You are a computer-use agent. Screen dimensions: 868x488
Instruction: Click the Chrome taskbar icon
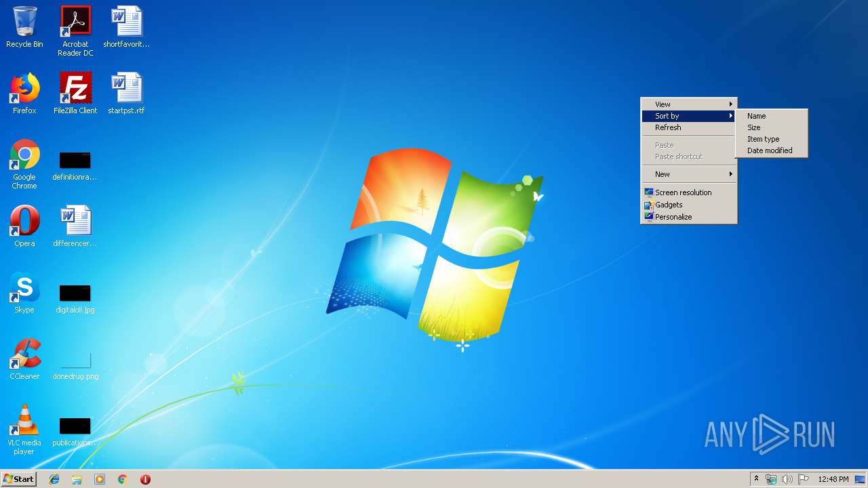(122, 479)
